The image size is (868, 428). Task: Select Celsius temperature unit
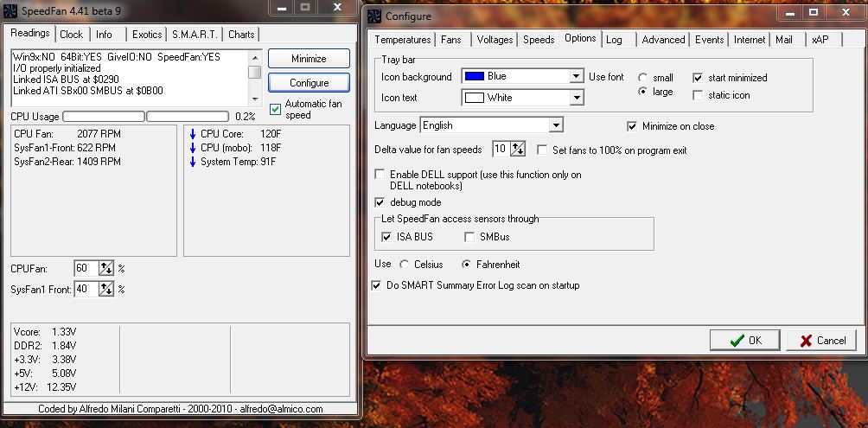click(404, 265)
